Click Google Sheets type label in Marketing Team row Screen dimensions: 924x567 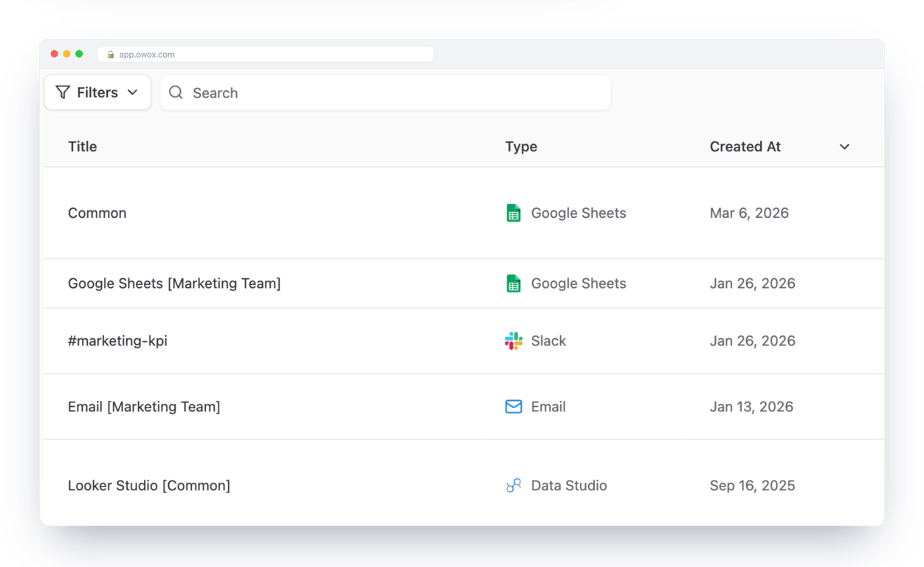(579, 283)
